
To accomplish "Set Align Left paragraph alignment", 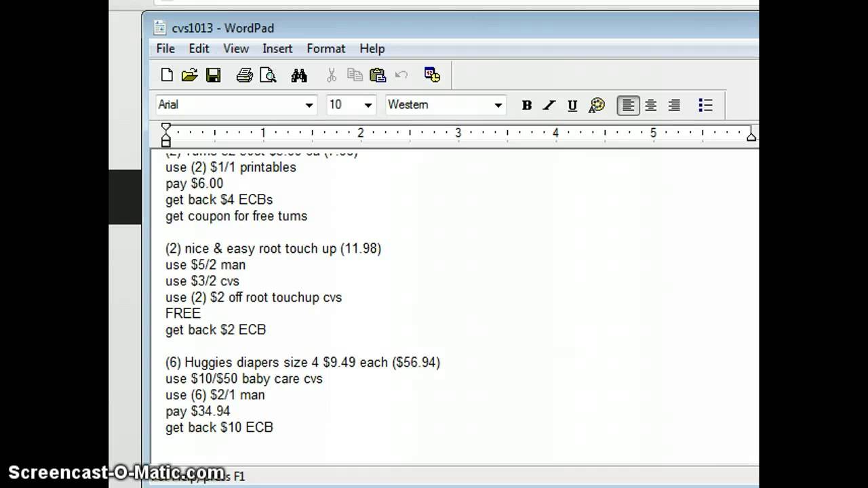I will tap(628, 105).
